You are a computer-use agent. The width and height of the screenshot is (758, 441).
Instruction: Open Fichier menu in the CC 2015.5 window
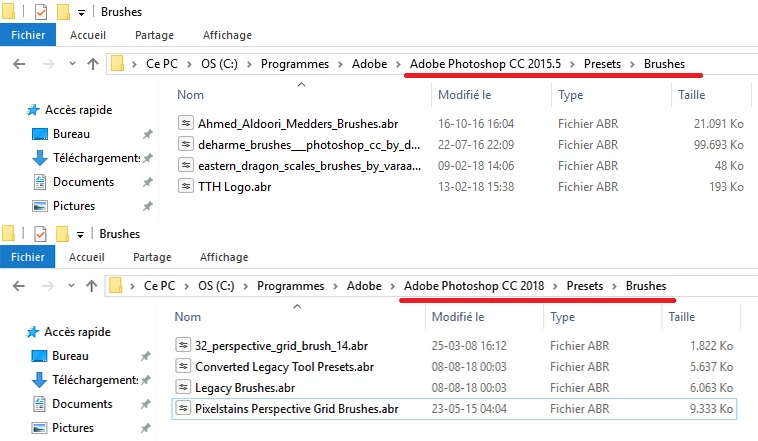28,35
